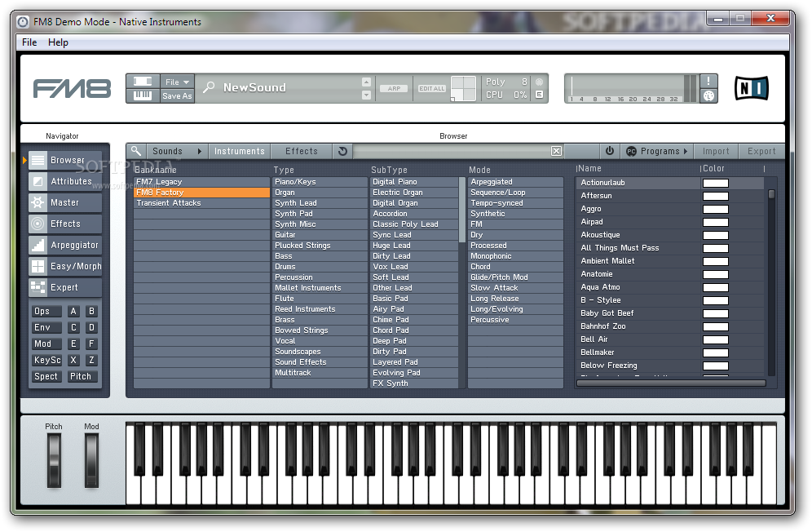Click the MIDI indicator icon next to Poly
Image resolution: width=812 pixels, height=532 pixels.
539,82
